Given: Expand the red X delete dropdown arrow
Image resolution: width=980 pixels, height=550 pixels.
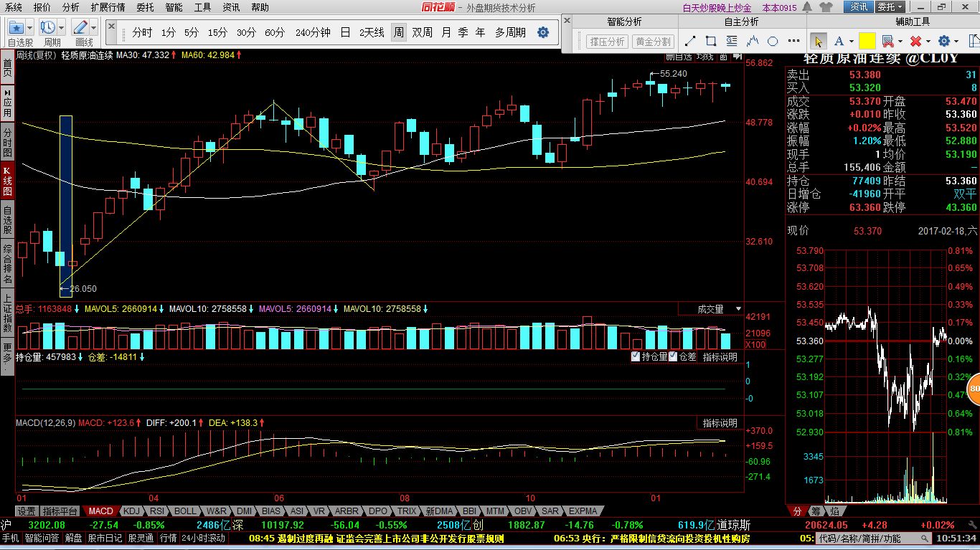Looking at the screenshot, I should [x=928, y=41].
